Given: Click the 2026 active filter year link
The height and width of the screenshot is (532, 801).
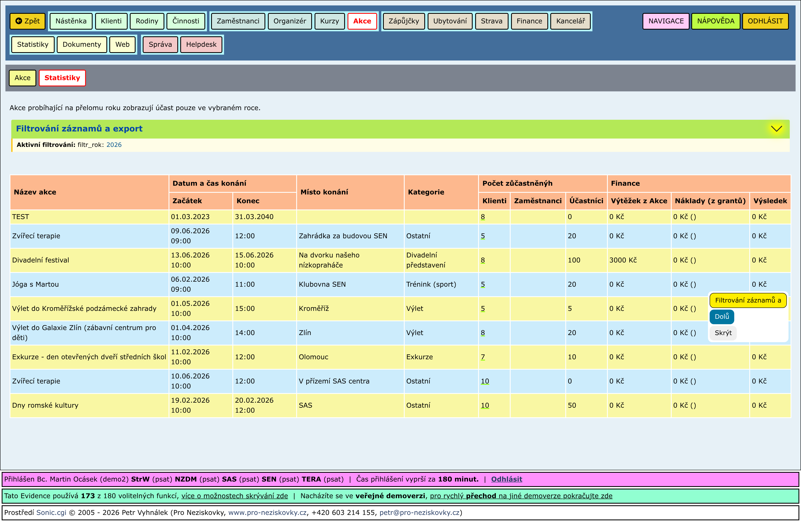Looking at the screenshot, I should point(114,145).
